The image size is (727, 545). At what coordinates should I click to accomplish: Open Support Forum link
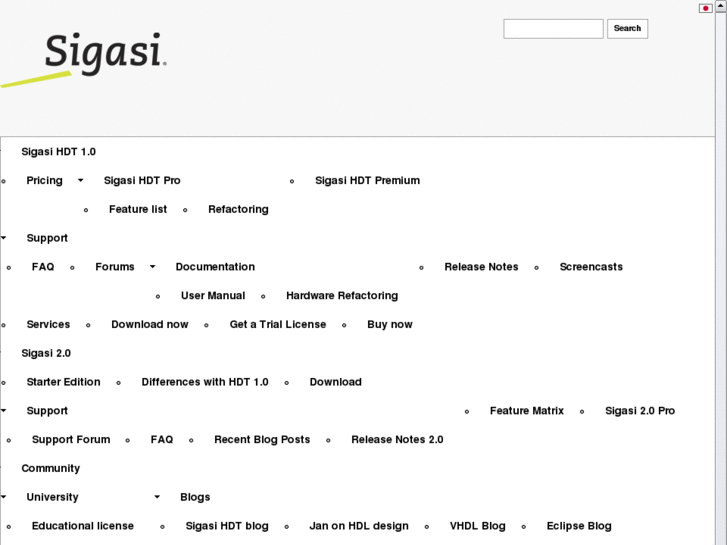pyautogui.click(x=71, y=439)
